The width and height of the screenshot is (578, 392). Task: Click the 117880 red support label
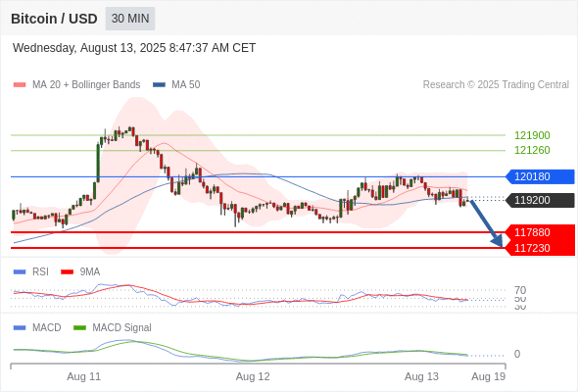coord(540,232)
